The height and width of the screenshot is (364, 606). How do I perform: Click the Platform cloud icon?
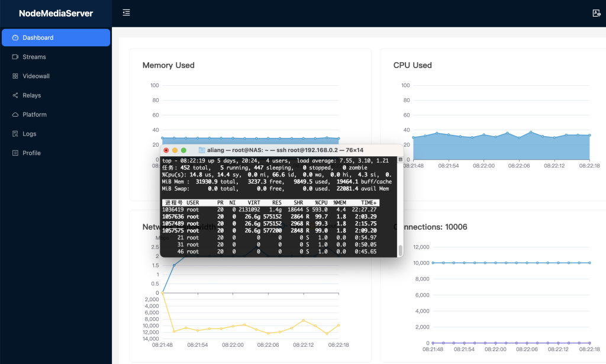click(x=15, y=114)
